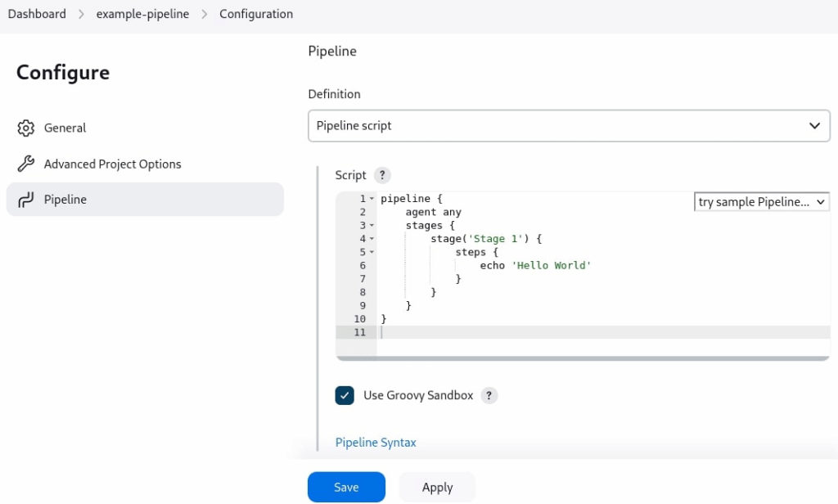Open example-pipeline from the breadcrumb

pyautogui.click(x=142, y=13)
